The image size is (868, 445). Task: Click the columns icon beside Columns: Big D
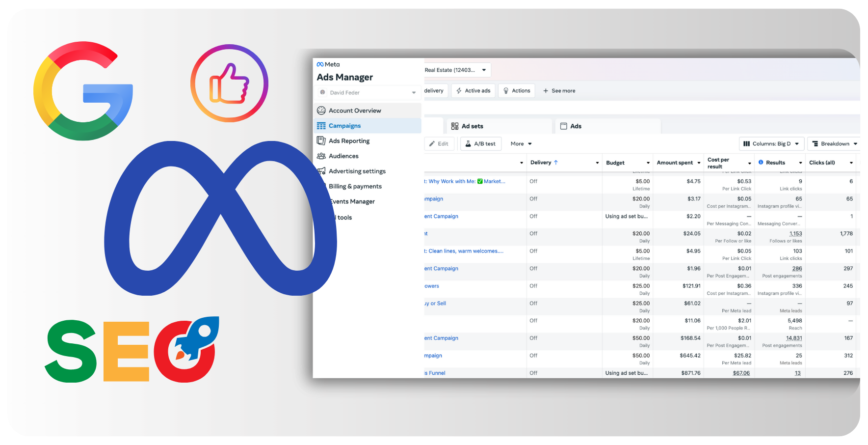coord(746,144)
